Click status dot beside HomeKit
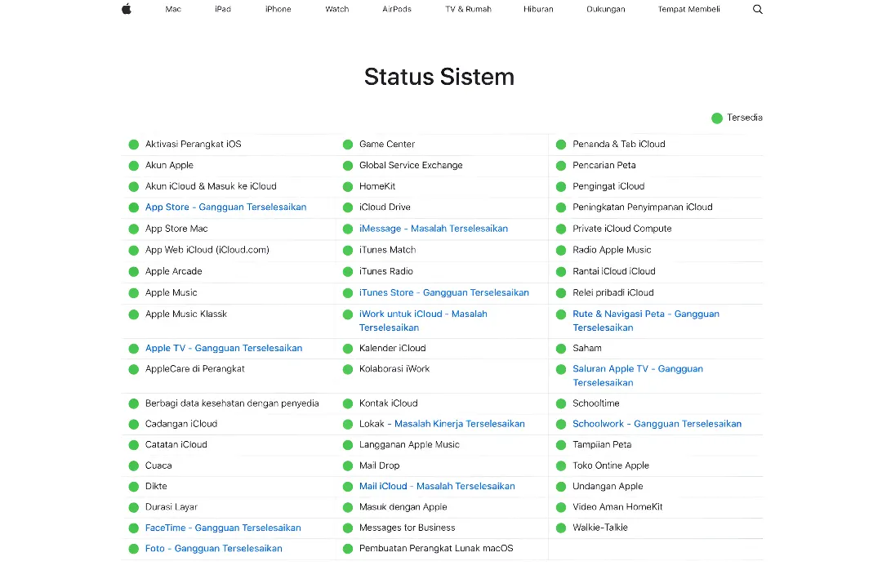The width and height of the screenshot is (882, 588). click(x=347, y=187)
